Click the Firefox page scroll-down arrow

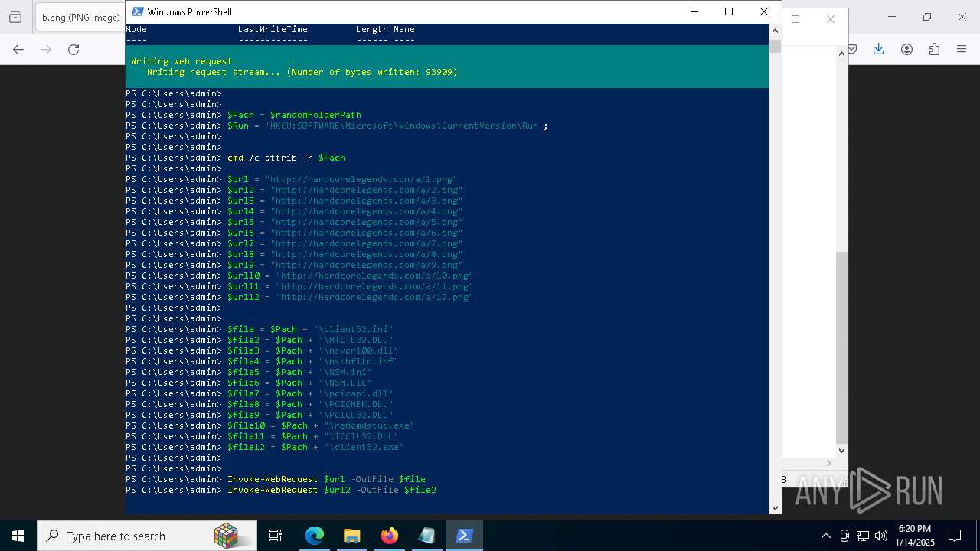[x=842, y=451]
